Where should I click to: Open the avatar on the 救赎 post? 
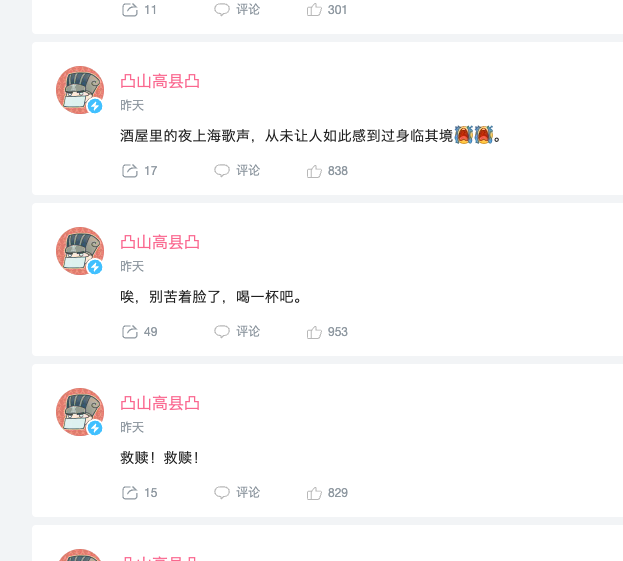pyautogui.click(x=80, y=412)
